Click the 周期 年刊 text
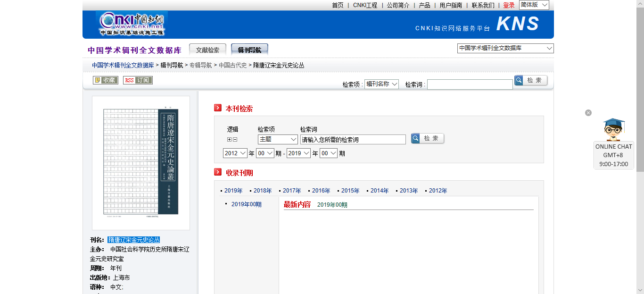Screen dimensions: 644x294 pos(106,268)
